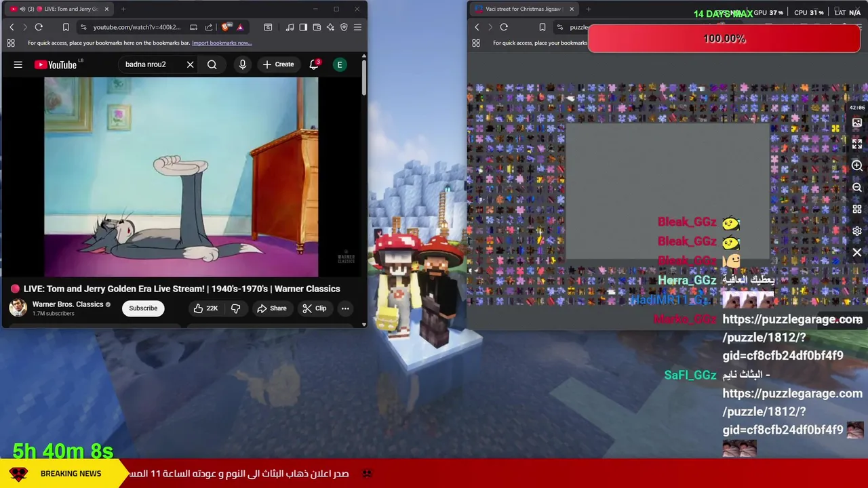Viewport: 868px width, 488px height.
Task: Search YouTube with voice microphone
Action: click(x=243, y=64)
